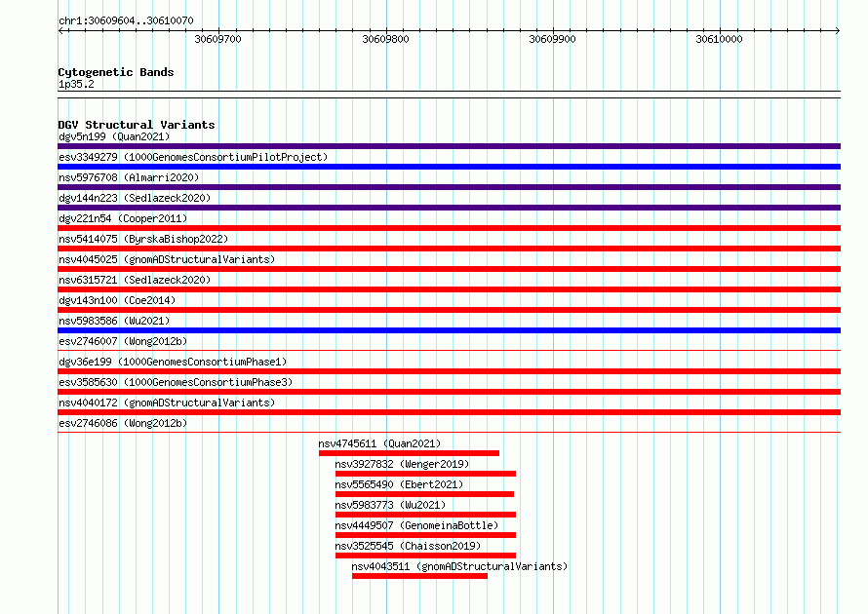Screen dimensions: 868x614
Task: Click the 30610000 ruler position mark
Action: click(x=719, y=39)
